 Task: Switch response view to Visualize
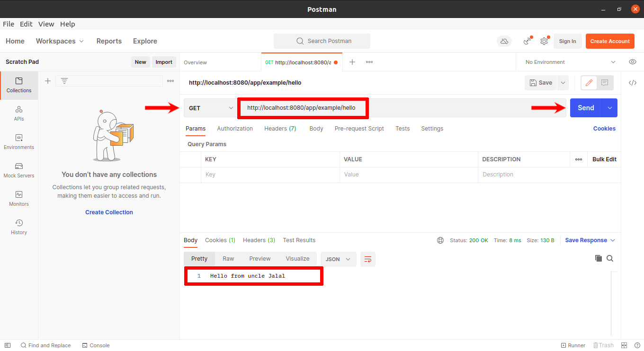coord(298,259)
